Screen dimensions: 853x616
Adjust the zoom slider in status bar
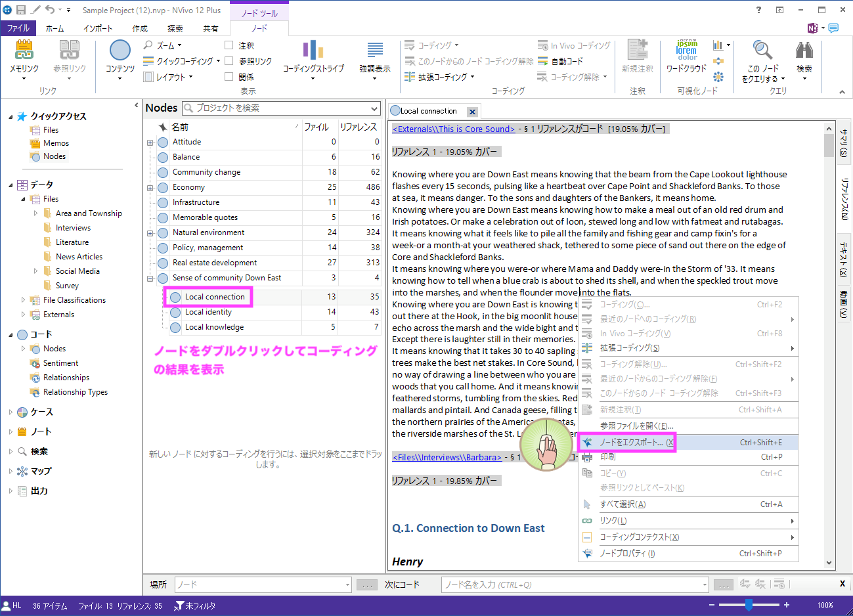point(748,605)
